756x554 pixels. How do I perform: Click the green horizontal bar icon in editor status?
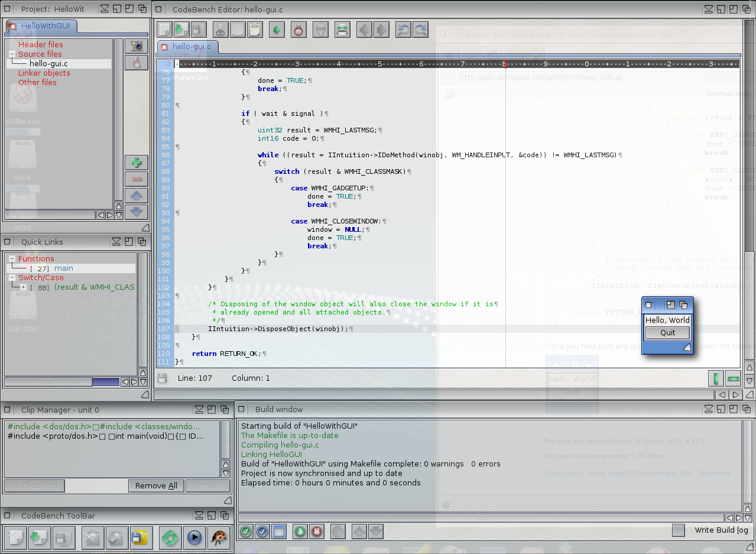point(733,378)
